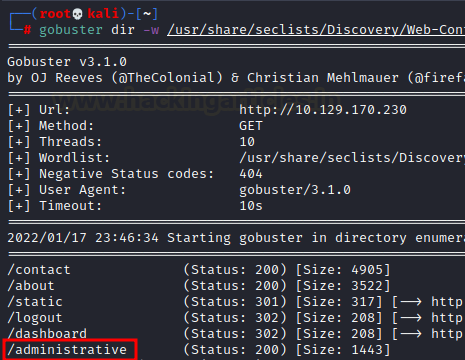Click the skull icon in the prompt
Viewport: 465px width, 360px height.
click(x=77, y=14)
